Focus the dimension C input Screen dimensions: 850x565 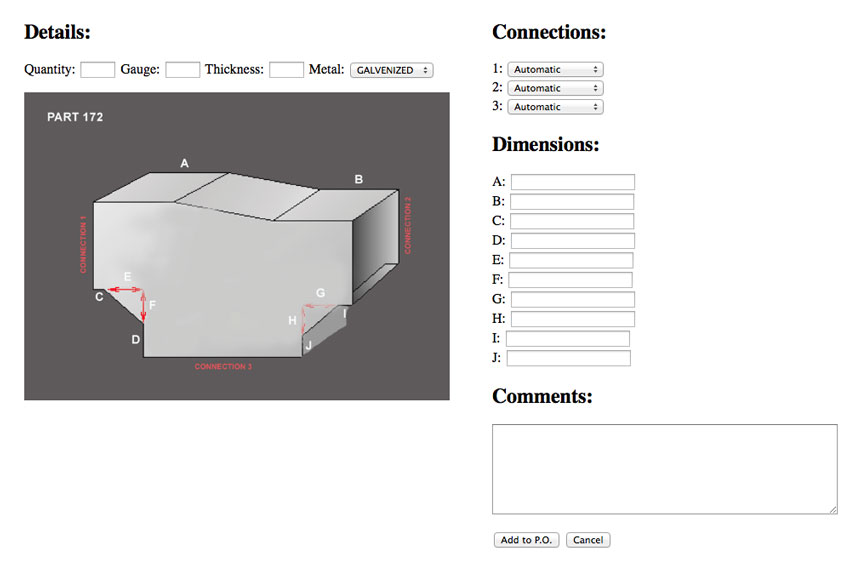click(571, 221)
